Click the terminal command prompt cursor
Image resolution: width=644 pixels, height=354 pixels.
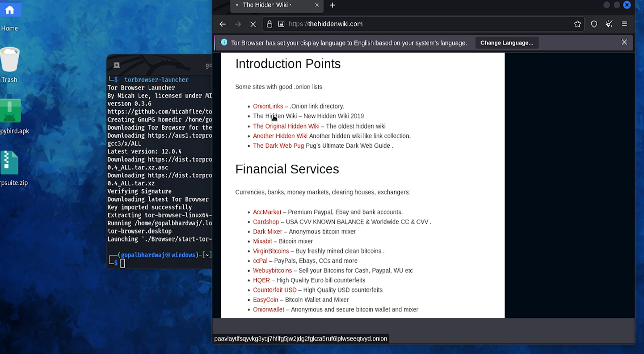(x=122, y=263)
